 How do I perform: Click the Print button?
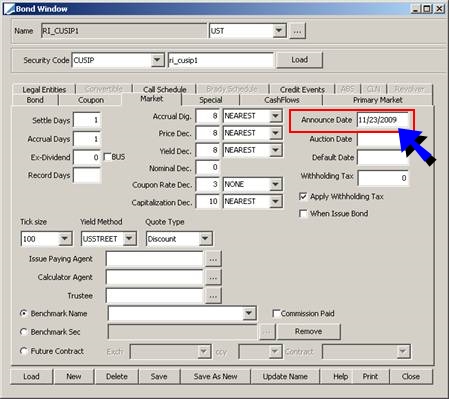[x=370, y=376]
